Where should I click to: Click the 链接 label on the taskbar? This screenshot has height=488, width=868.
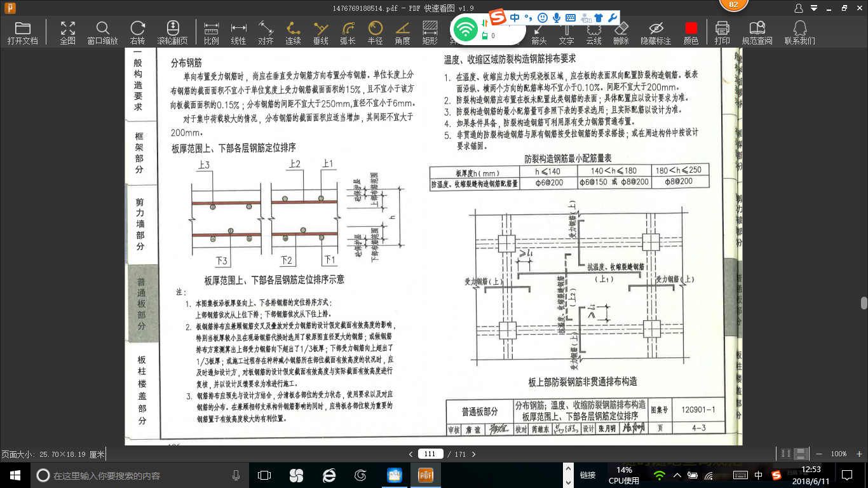[588, 475]
